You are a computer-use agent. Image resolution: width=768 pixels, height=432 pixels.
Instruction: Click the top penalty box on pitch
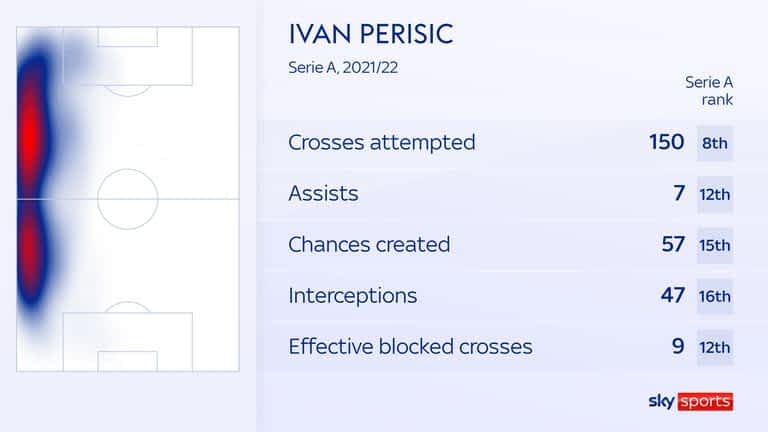tap(127, 56)
